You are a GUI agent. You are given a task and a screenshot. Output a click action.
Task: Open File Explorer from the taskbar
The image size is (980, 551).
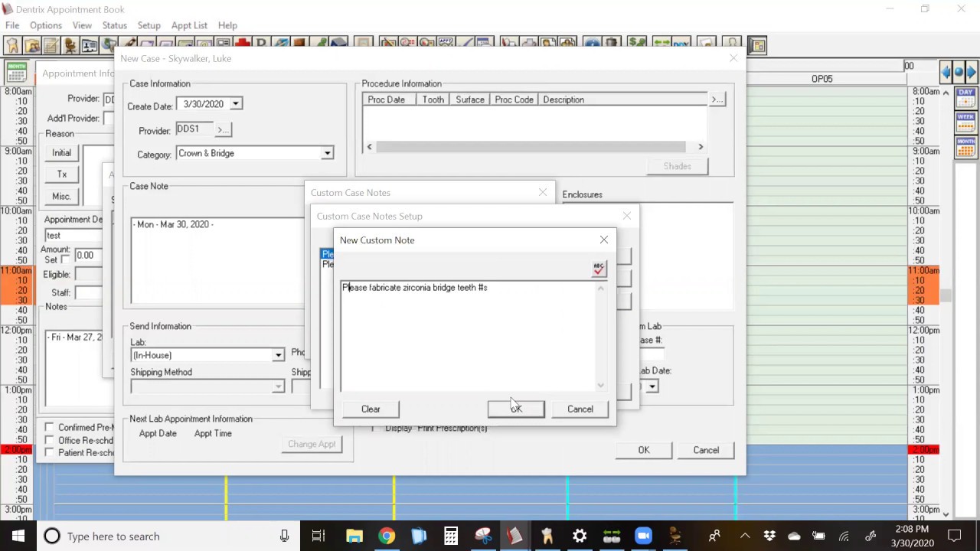coord(354,536)
